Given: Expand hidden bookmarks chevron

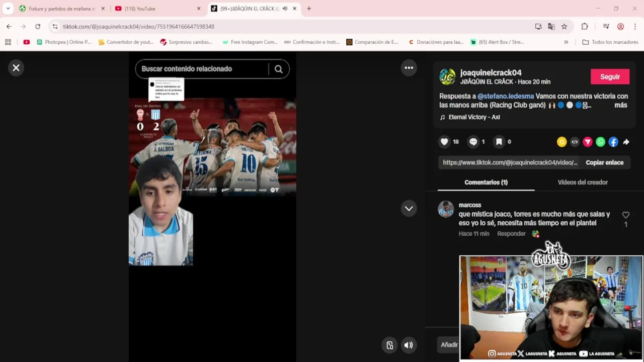Looking at the screenshot, I should (x=566, y=42).
